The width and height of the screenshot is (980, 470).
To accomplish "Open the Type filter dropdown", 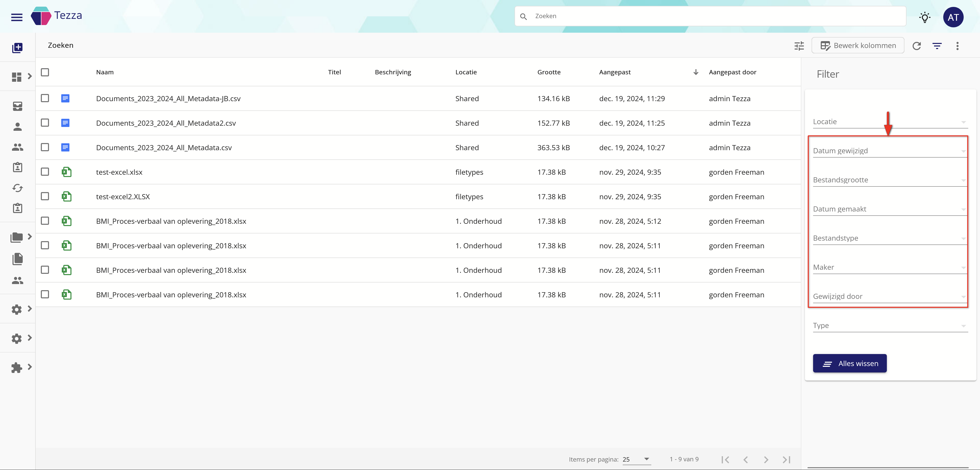I will coord(890,326).
